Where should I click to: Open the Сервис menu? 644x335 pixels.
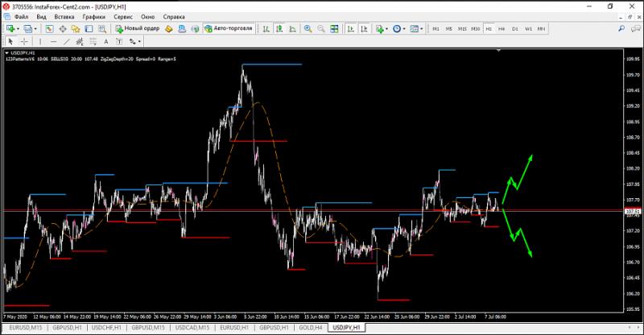(x=123, y=17)
